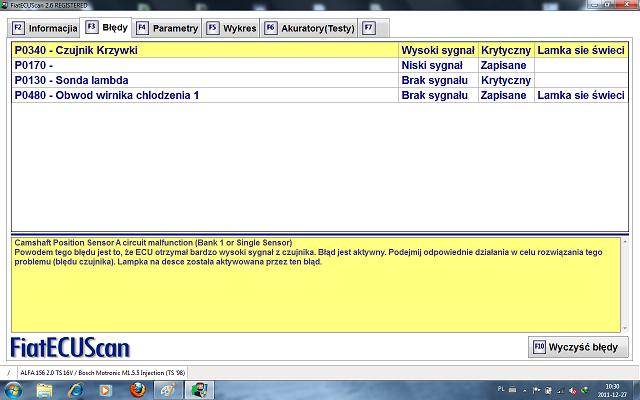Click the Niski sygnał cell for P0170

pyautogui.click(x=438, y=65)
